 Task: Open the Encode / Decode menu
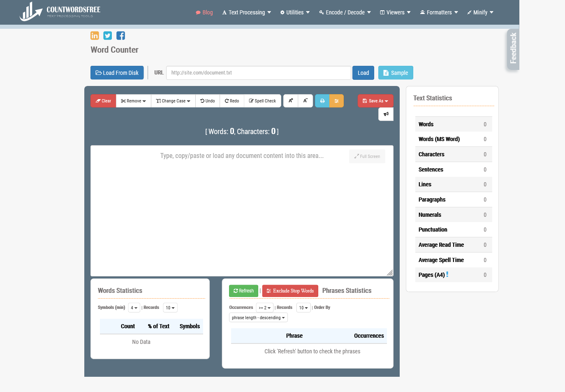pyautogui.click(x=345, y=12)
